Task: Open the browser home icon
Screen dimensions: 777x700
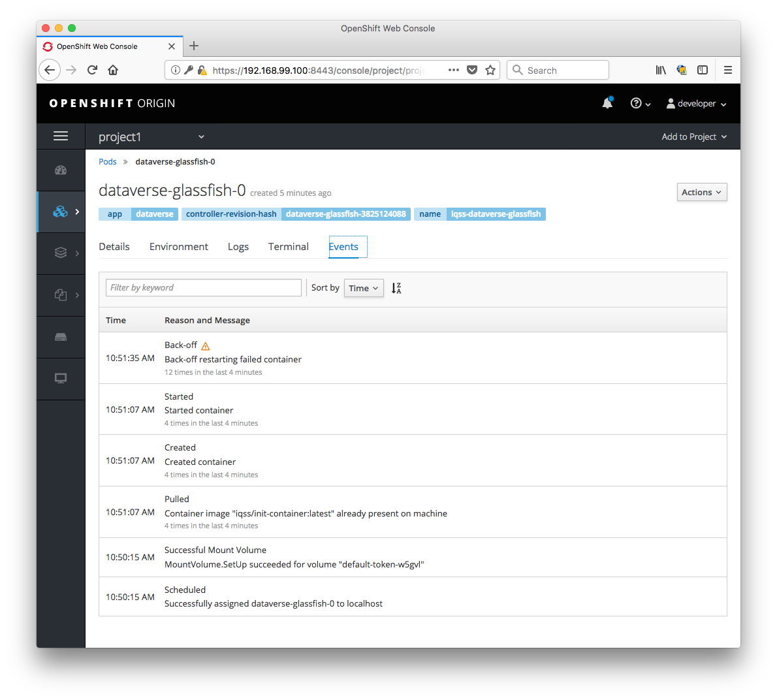Action: pyautogui.click(x=113, y=70)
